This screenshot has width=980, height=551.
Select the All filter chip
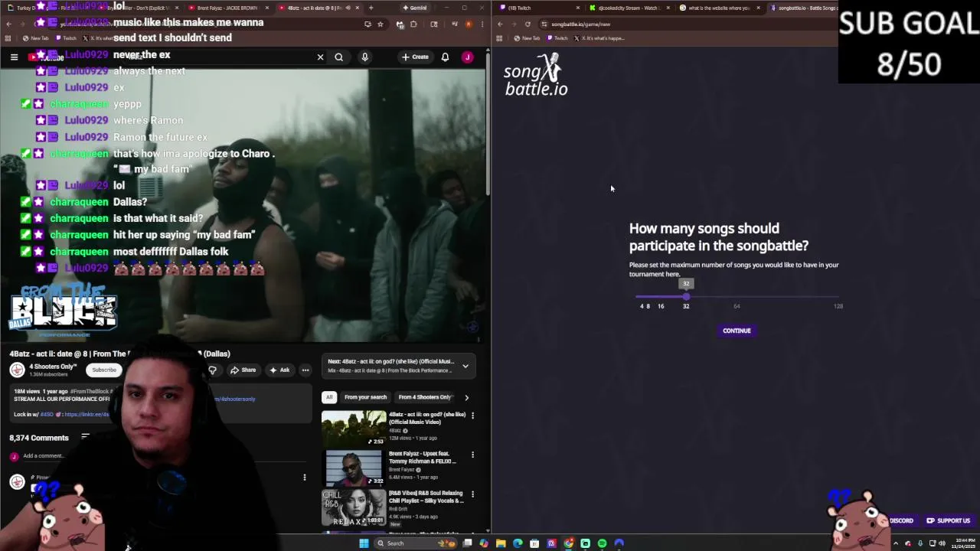tap(329, 397)
